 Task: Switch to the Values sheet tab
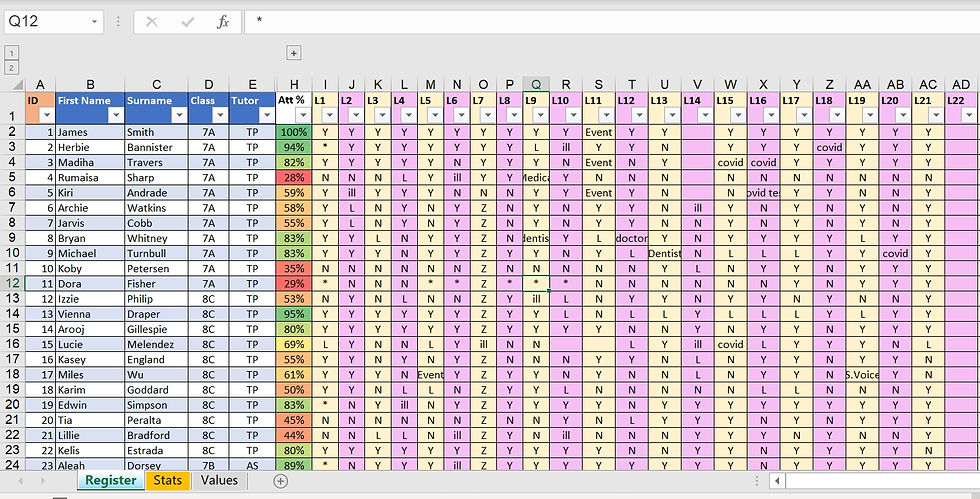[219, 480]
